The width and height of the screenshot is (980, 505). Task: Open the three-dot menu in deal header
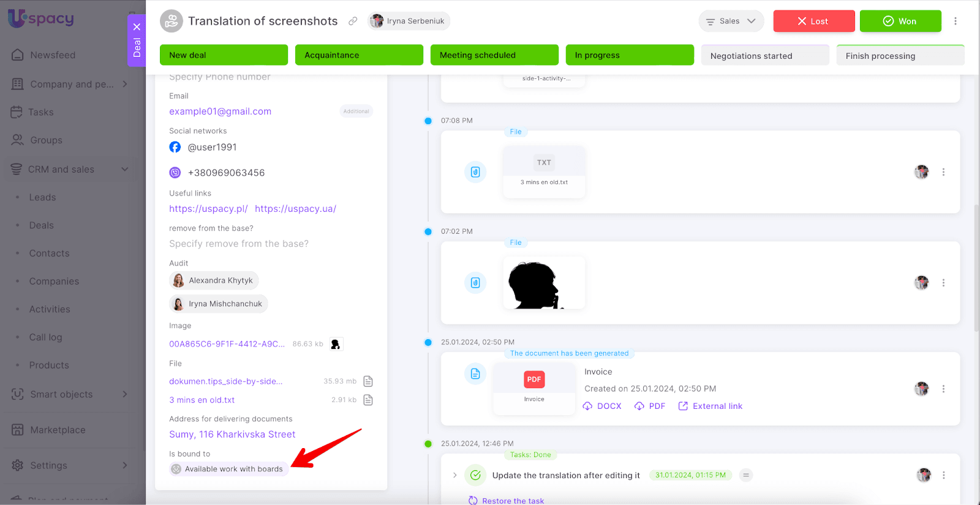(x=955, y=21)
